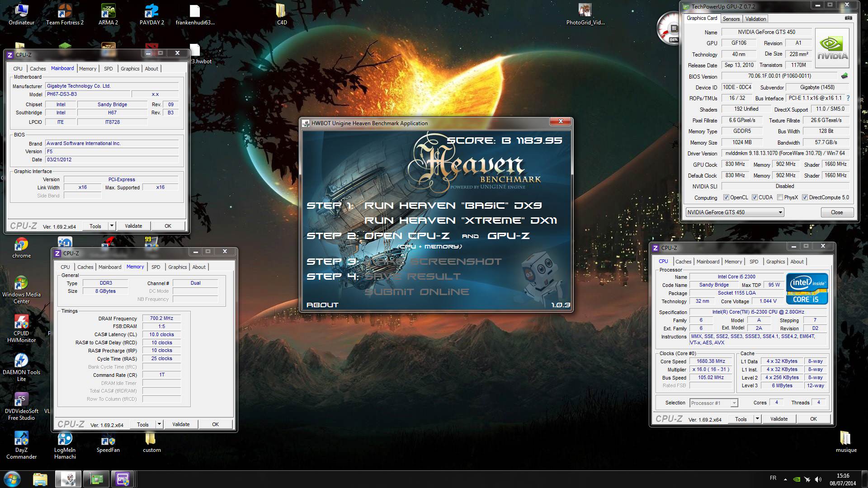Open DVDVideoSoft Free Studio shortcut
The width and height of the screenshot is (868, 488).
point(21,406)
